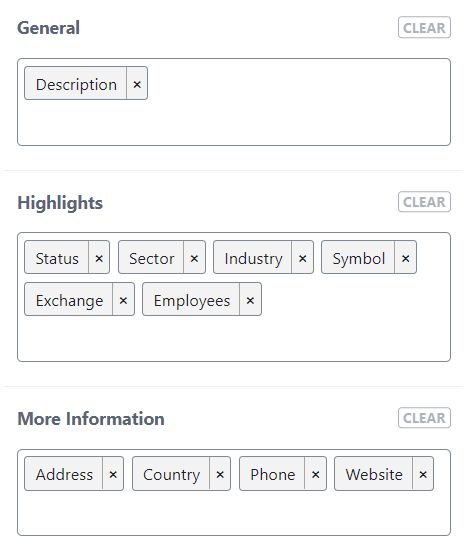Remove the Employees tag via its x
This screenshot has width=467, height=558.
pyautogui.click(x=251, y=299)
